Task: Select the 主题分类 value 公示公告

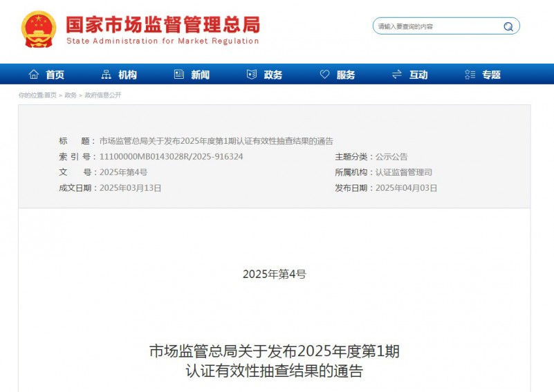Action: (391, 157)
